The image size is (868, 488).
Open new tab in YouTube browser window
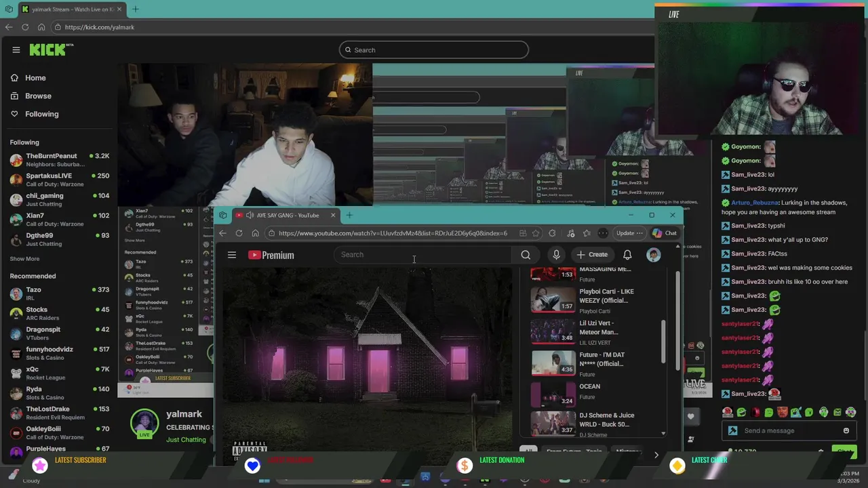click(x=349, y=216)
